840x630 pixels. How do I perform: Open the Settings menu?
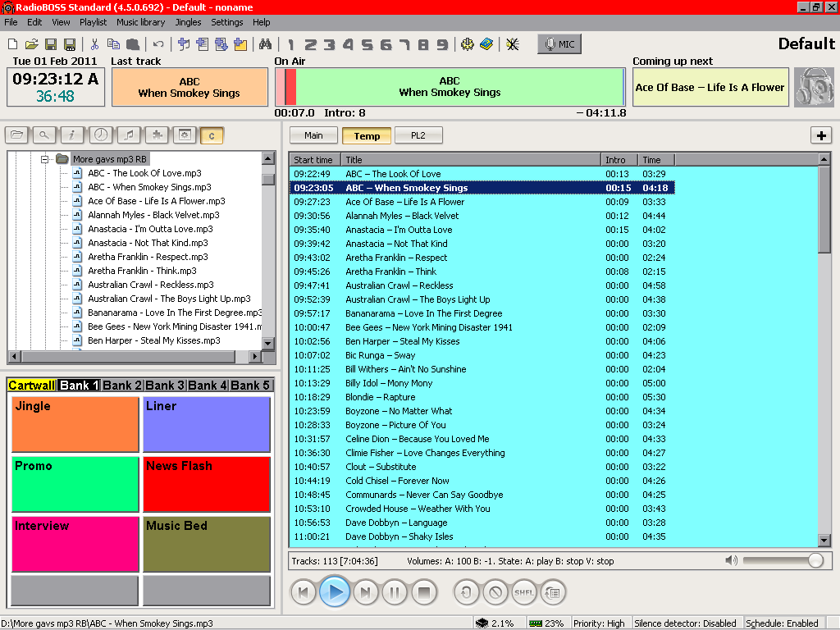(x=226, y=22)
